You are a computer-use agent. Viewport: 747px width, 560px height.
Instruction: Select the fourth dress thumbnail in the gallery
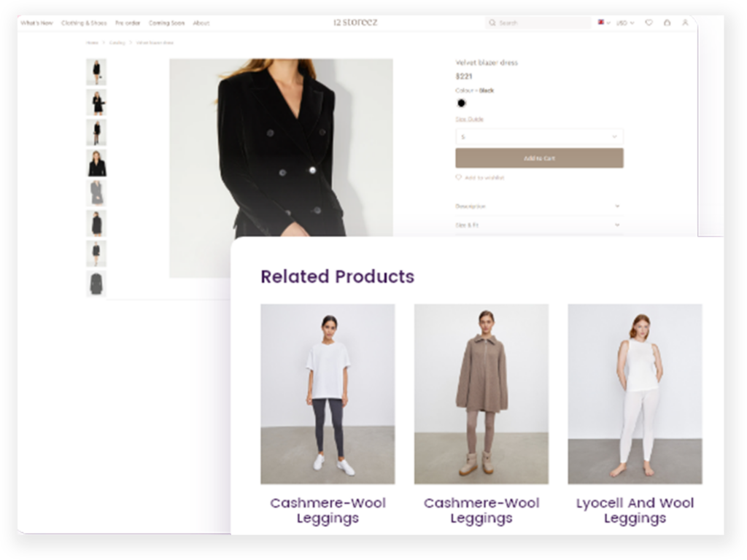[x=96, y=162]
